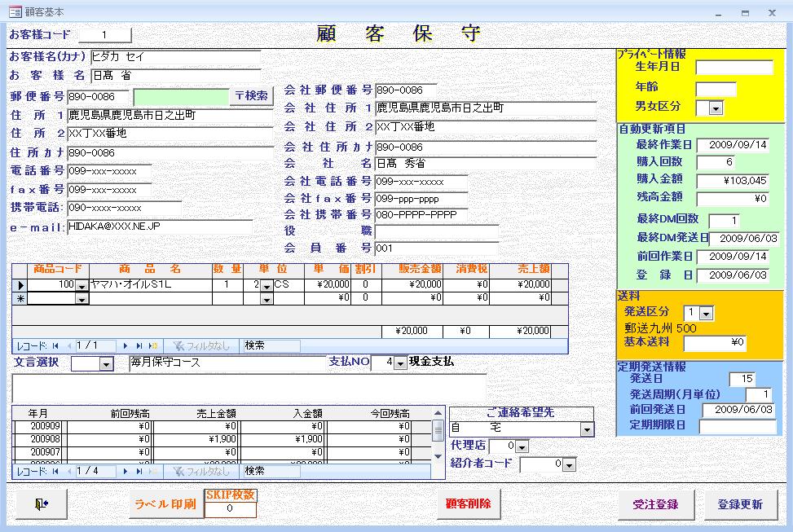793x532 pixels.
Task: Toggle フィルタなし filter in monthly balance subform
Action: 200,471
